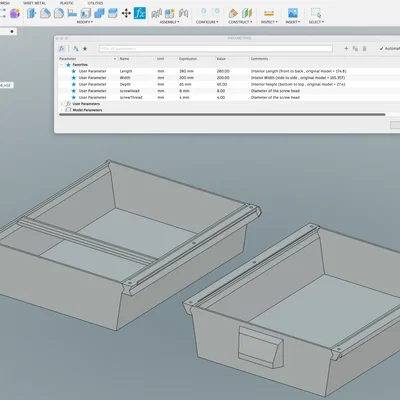Screen dimensions: 400x400
Task: Unfavorite the Depth parameter star
Action: tap(74, 84)
